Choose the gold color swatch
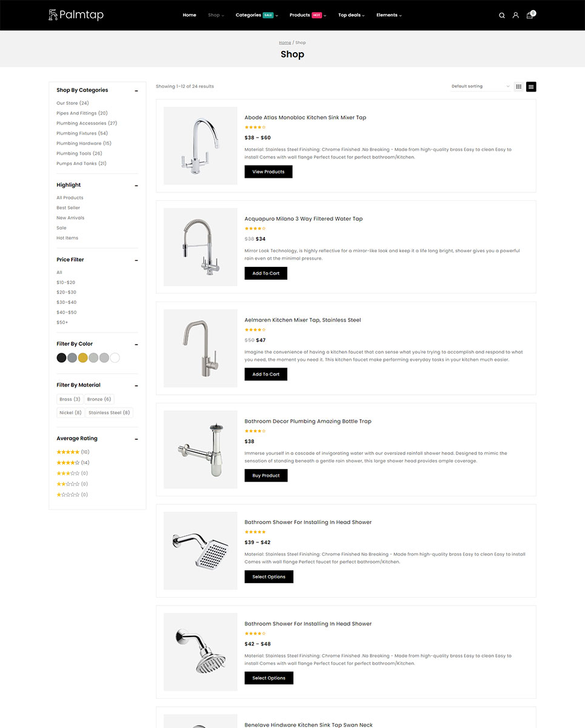The height and width of the screenshot is (728, 585). (83, 358)
